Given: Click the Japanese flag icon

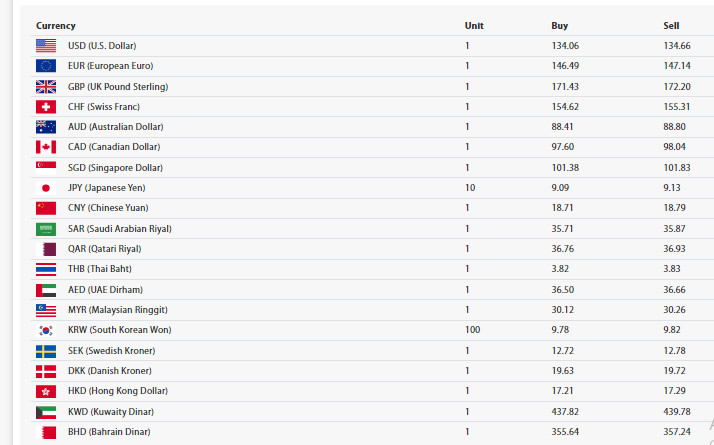Looking at the screenshot, I should (x=46, y=188).
